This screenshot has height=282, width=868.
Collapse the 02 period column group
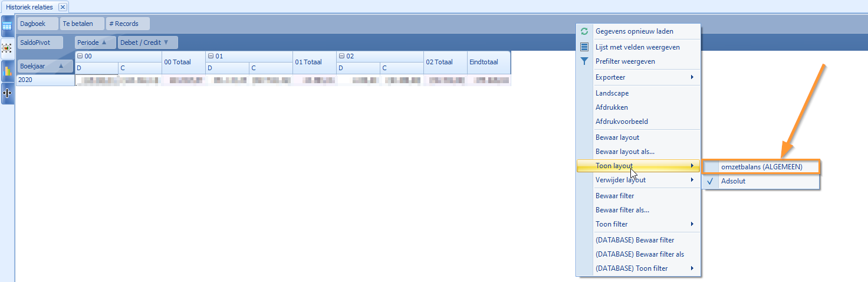341,56
